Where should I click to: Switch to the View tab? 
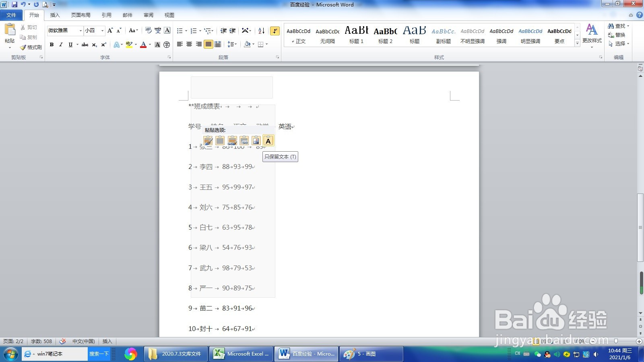pyautogui.click(x=169, y=15)
